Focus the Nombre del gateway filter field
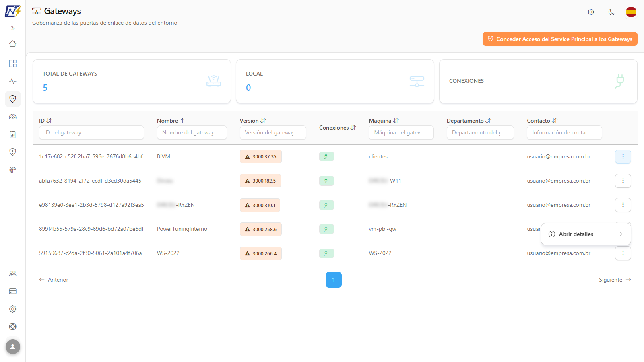644x362 pixels. (192, 133)
